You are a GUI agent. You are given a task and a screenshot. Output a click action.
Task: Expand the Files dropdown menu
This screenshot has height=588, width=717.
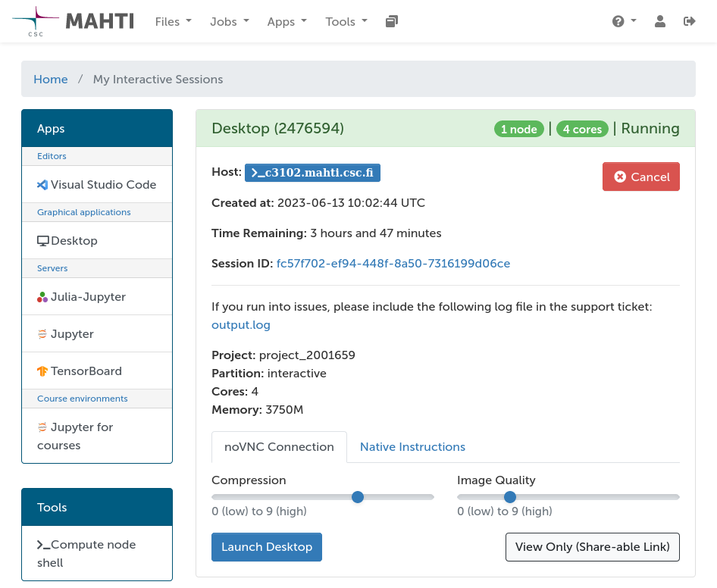pos(173,22)
